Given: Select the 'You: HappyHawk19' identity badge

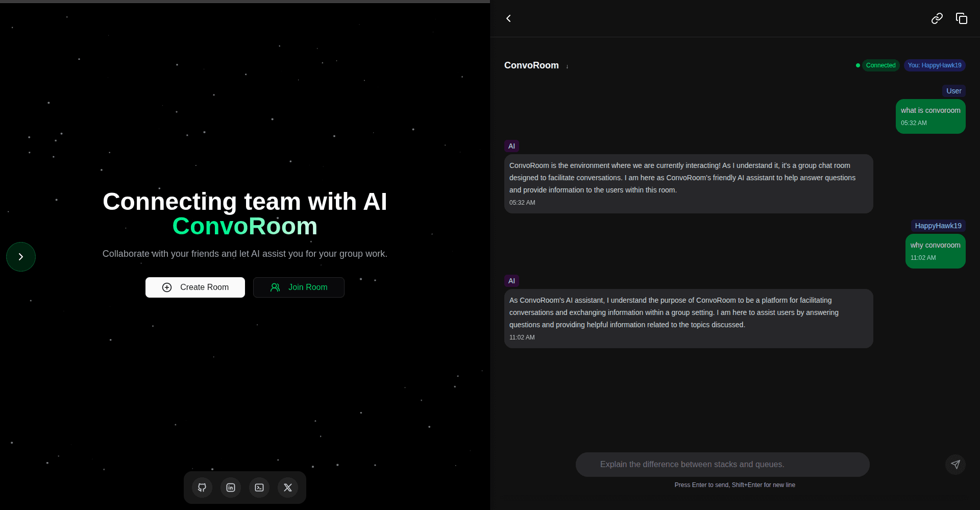Looking at the screenshot, I should pos(934,65).
